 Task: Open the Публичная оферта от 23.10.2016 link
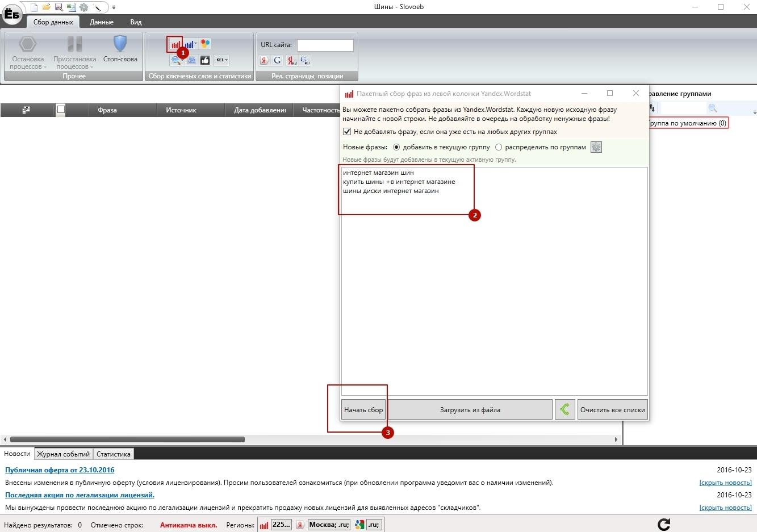coord(60,470)
